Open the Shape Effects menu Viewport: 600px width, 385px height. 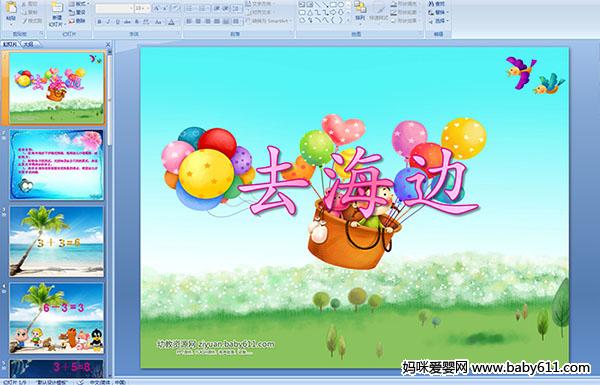click(x=405, y=21)
